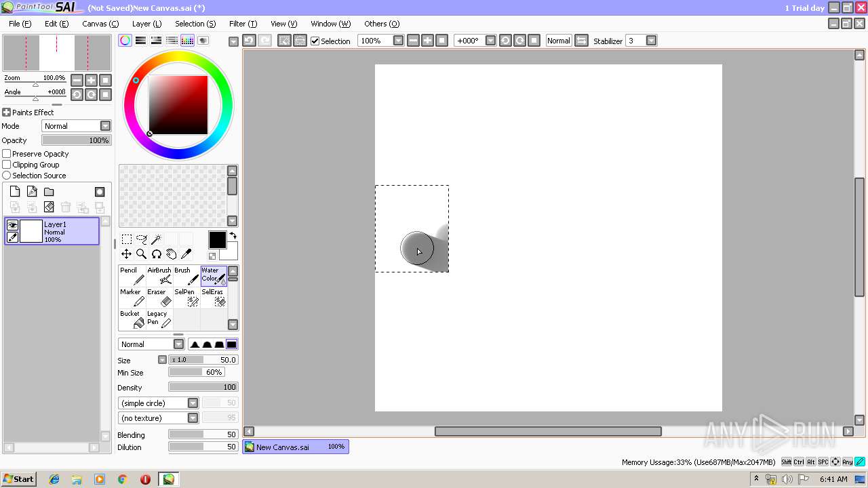Select the Legacy Pen tool

click(159, 319)
